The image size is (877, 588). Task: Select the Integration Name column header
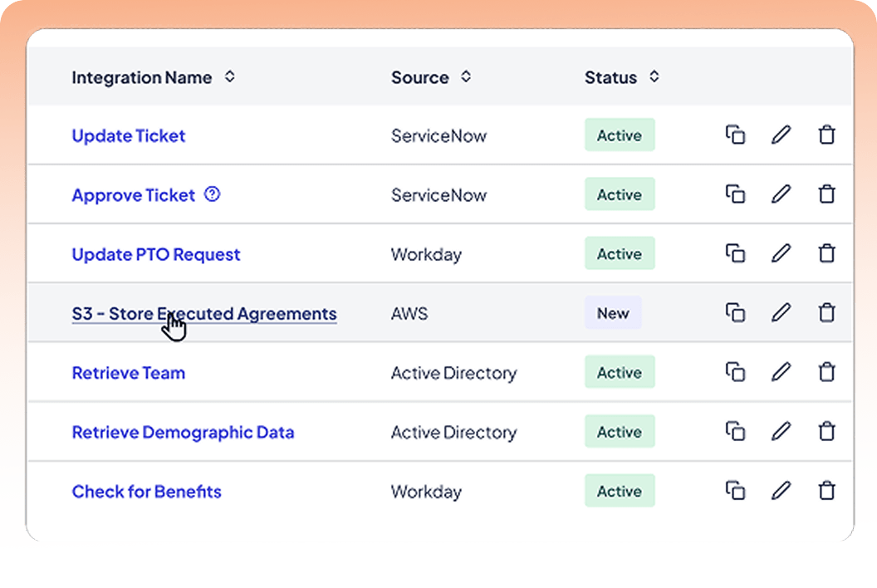(140, 77)
